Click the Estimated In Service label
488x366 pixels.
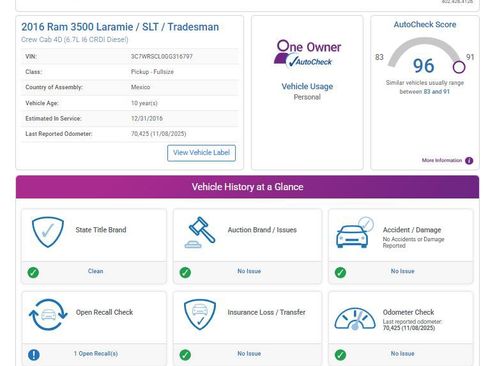[x=53, y=119]
